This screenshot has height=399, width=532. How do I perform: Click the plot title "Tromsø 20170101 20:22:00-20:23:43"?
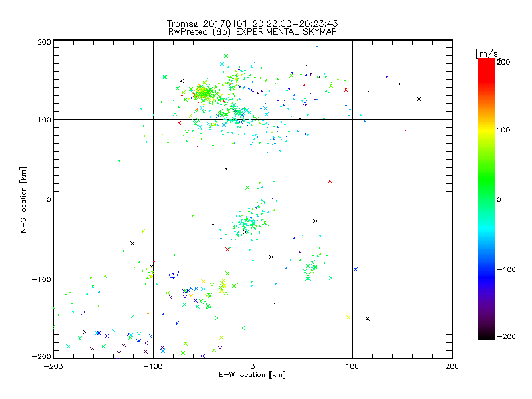(x=252, y=23)
